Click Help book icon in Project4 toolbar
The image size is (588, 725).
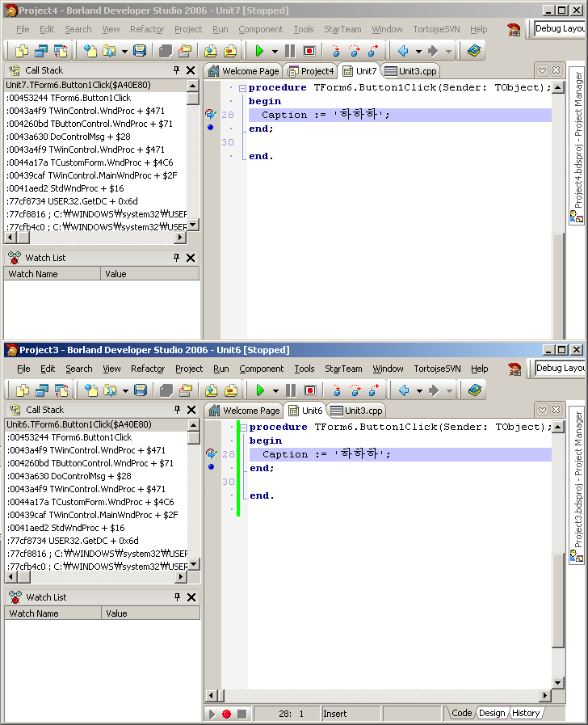coord(473,51)
